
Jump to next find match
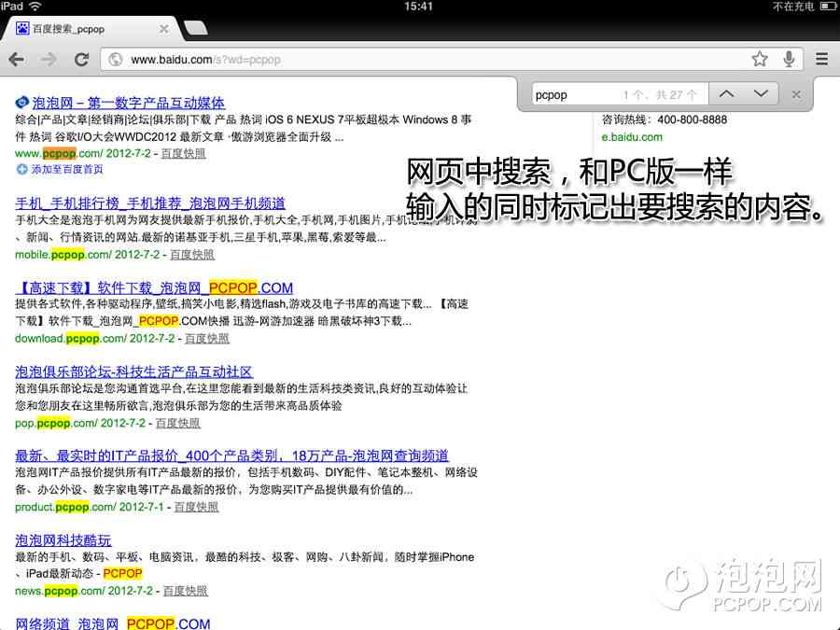point(761,94)
